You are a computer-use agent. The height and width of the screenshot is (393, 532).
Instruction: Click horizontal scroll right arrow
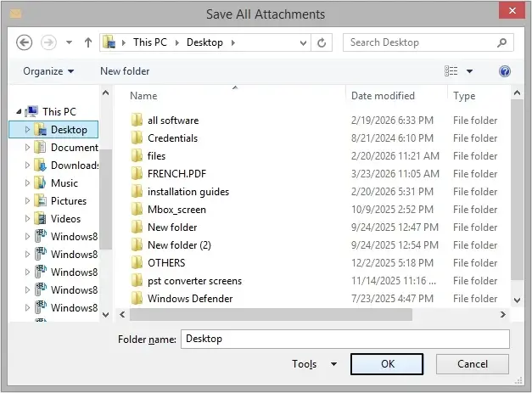(503, 315)
